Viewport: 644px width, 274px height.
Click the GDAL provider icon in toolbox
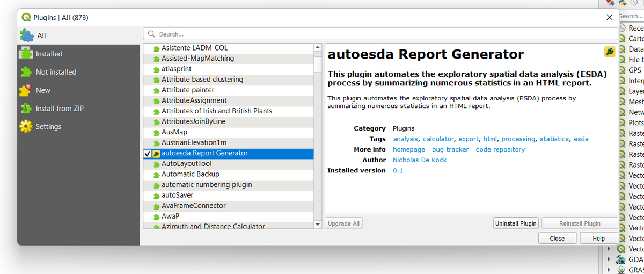(x=621, y=259)
